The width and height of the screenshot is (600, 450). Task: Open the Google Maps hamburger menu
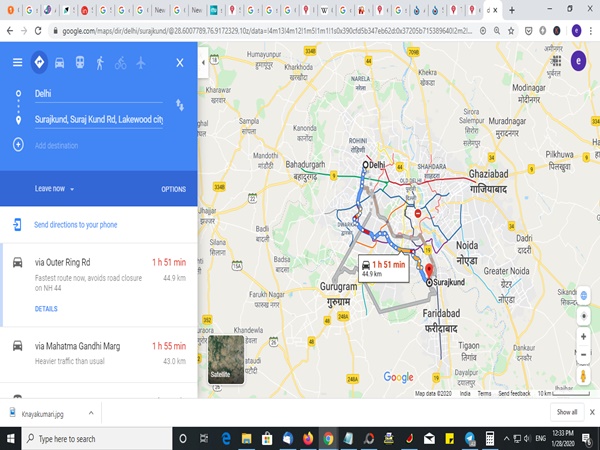tap(18, 62)
